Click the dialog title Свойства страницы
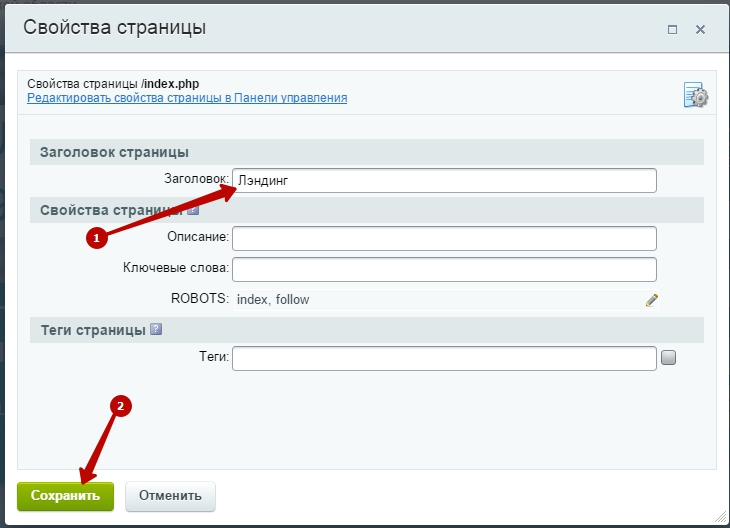Viewport: 730px width, 528px height. point(115,28)
